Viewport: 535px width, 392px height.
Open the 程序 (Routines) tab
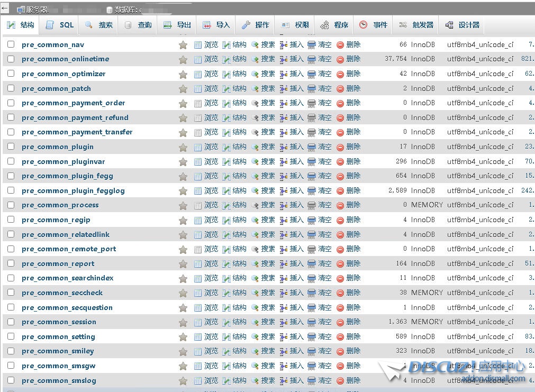pos(334,25)
